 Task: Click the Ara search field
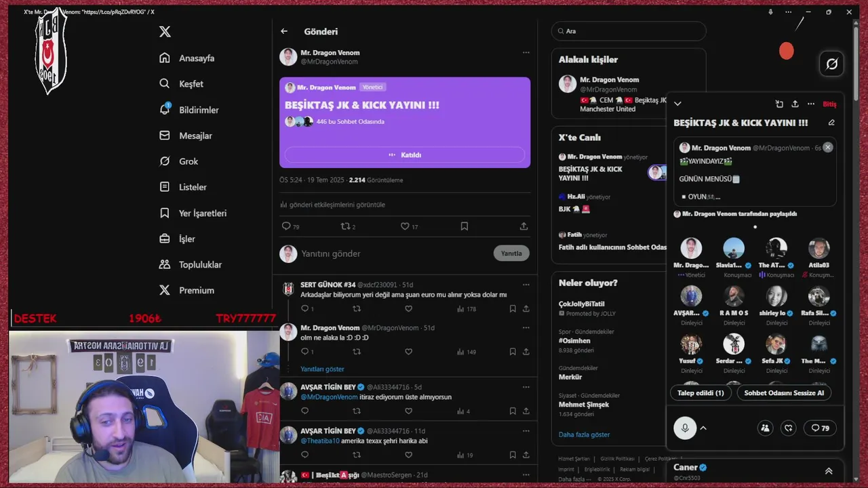pos(629,31)
